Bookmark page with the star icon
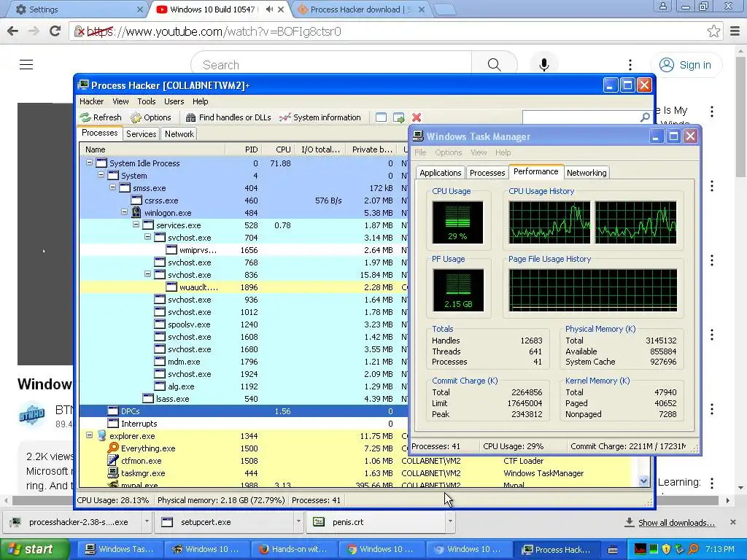This screenshot has height=560, width=747. [713, 31]
